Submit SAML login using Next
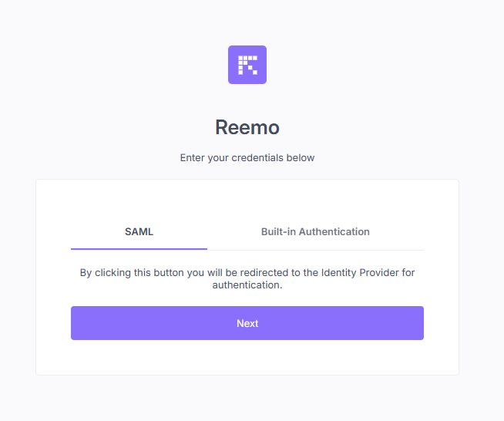The width and height of the screenshot is (504, 421). pos(247,323)
